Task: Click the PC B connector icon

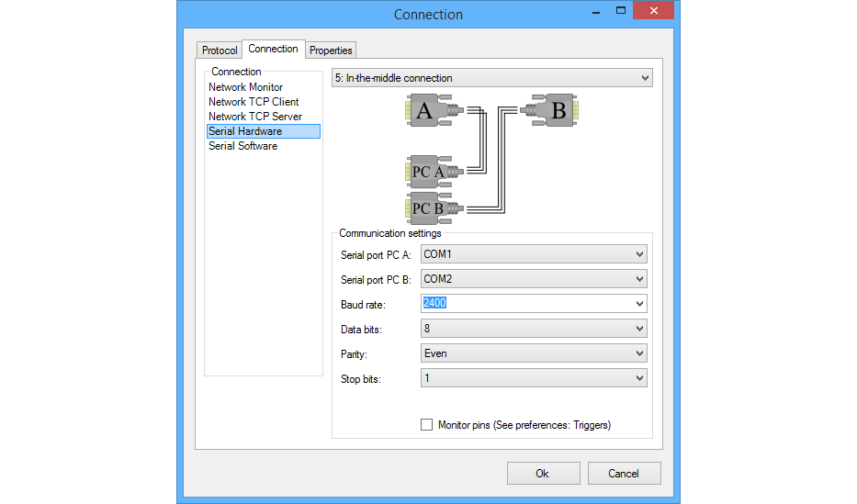Action: tap(434, 208)
